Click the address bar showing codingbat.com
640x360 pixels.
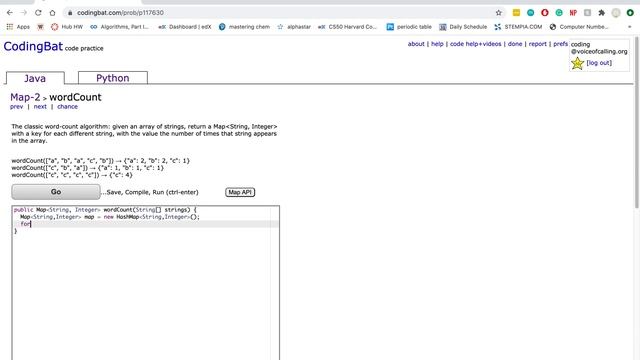(x=284, y=13)
